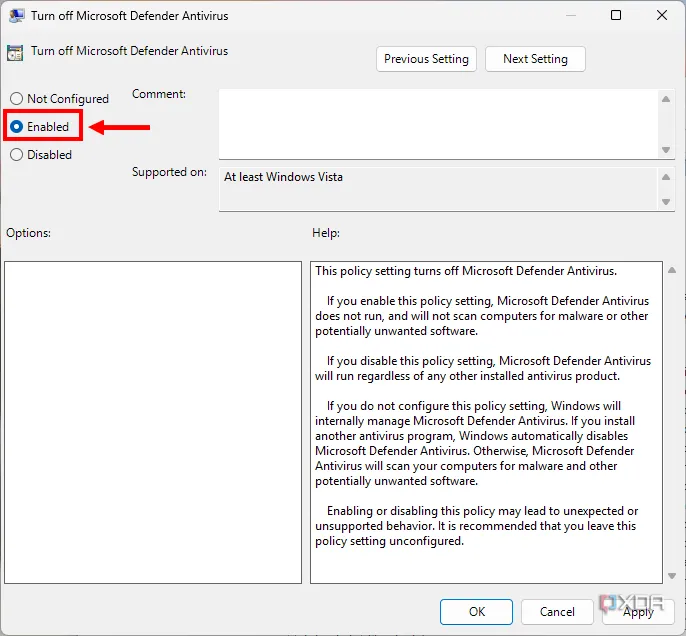Choose the Disabled radio option
This screenshot has width=686, height=636.
click(41, 155)
